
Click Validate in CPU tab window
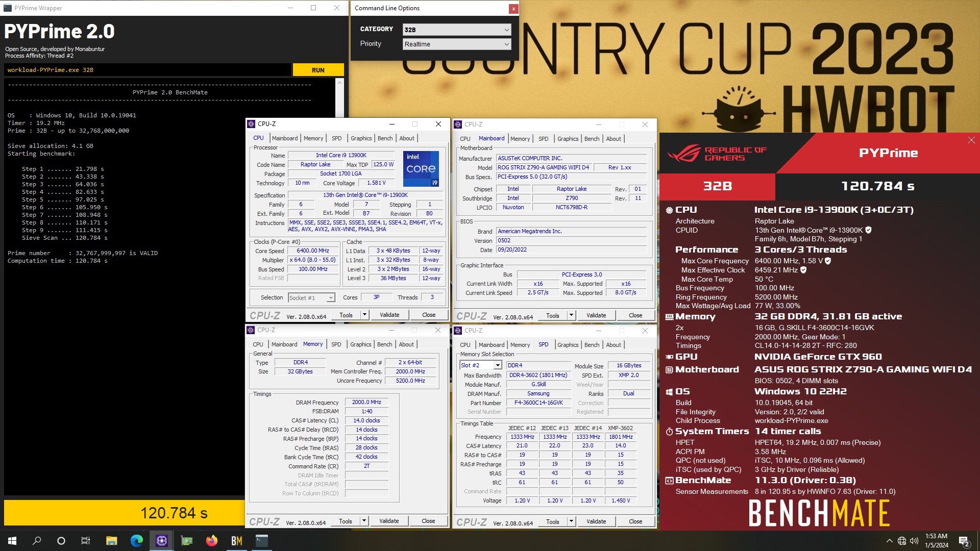click(389, 315)
